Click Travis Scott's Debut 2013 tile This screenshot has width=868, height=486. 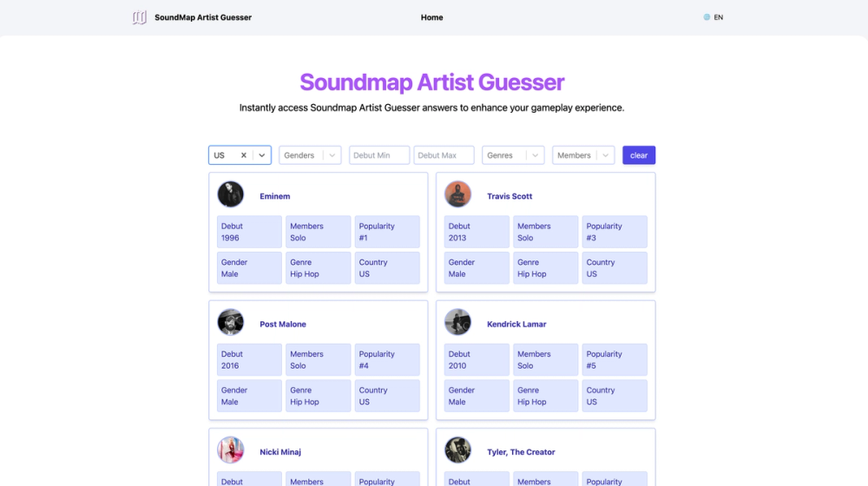pos(477,232)
